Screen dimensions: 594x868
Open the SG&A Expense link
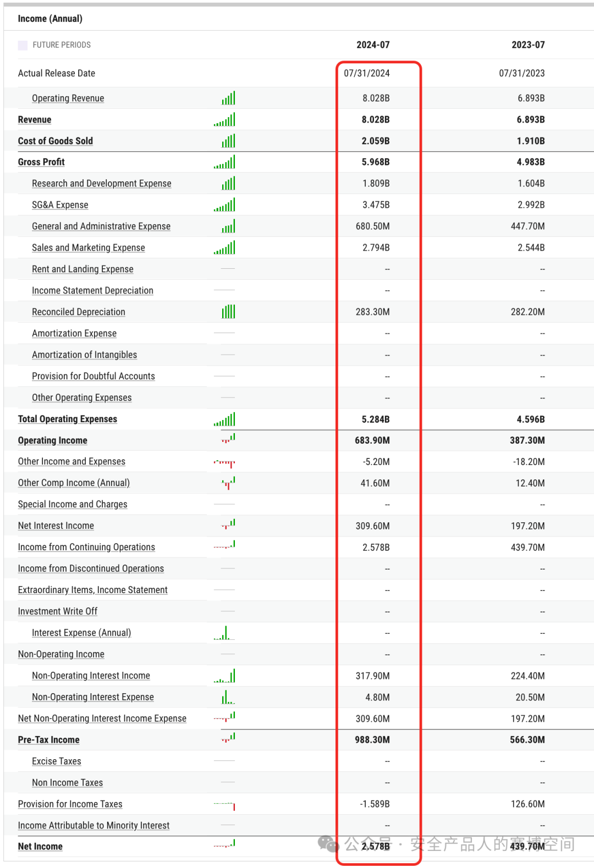pyautogui.click(x=60, y=205)
